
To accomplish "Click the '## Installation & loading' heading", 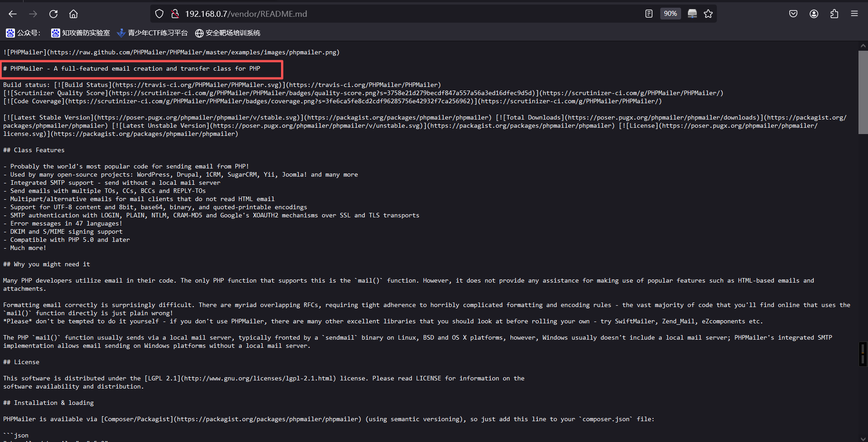I will pyautogui.click(x=48, y=403).
